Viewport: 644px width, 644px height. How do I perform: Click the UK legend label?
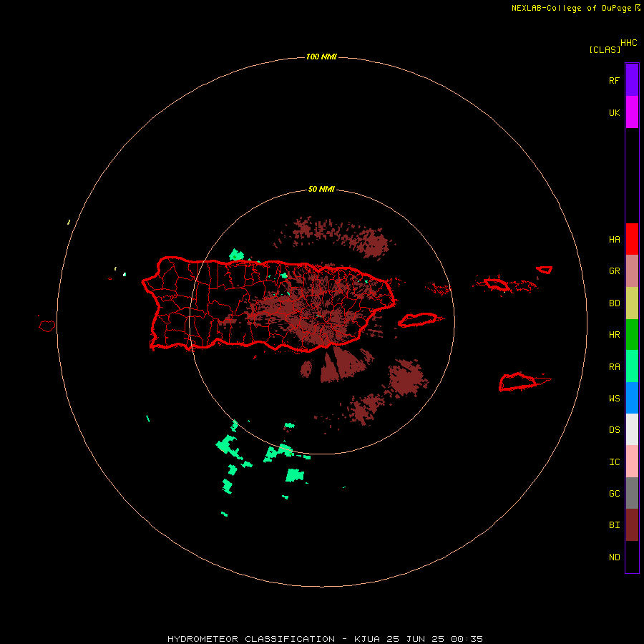(614, 112)
